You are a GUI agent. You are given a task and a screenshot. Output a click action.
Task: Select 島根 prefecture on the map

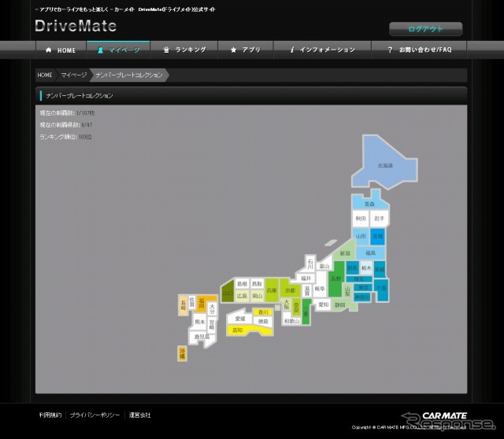242,284
